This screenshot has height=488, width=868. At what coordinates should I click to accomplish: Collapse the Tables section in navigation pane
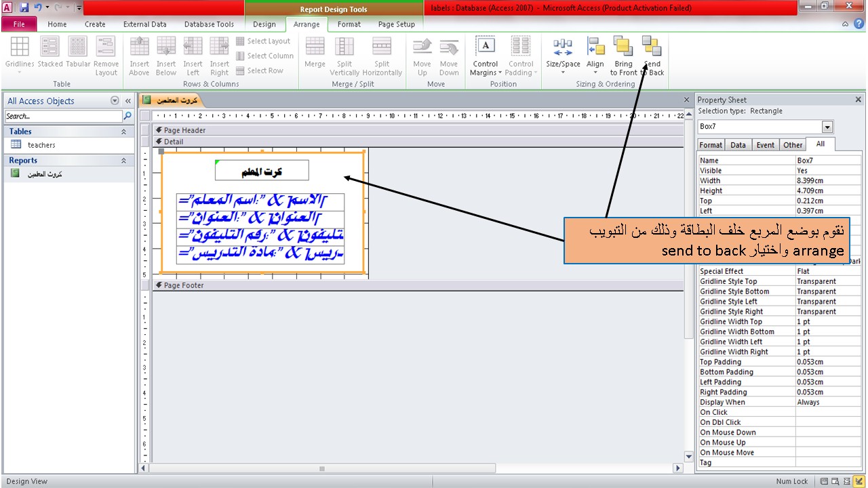(123, 131)
